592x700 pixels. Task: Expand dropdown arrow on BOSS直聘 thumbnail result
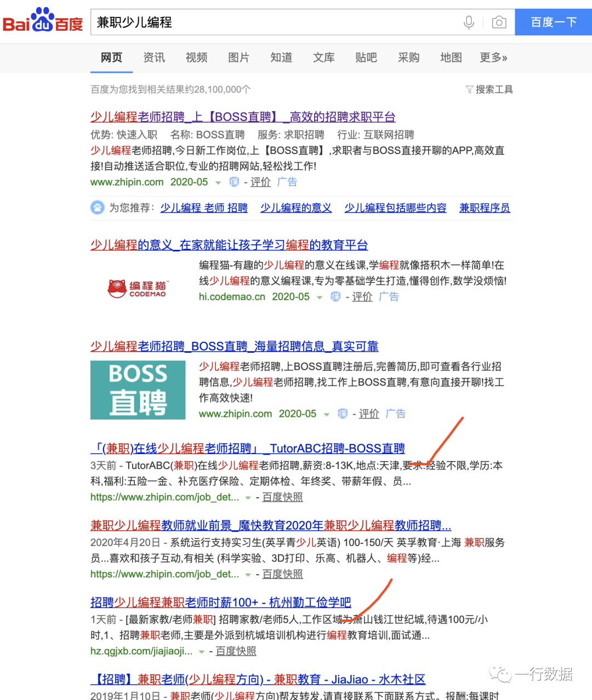pos(327,415)
